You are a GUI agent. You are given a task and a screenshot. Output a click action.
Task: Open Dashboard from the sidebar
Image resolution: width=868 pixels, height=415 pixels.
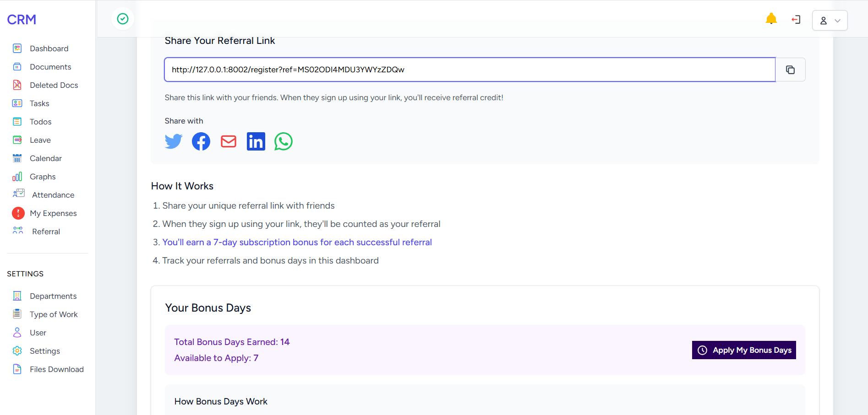tap(49, 49)
